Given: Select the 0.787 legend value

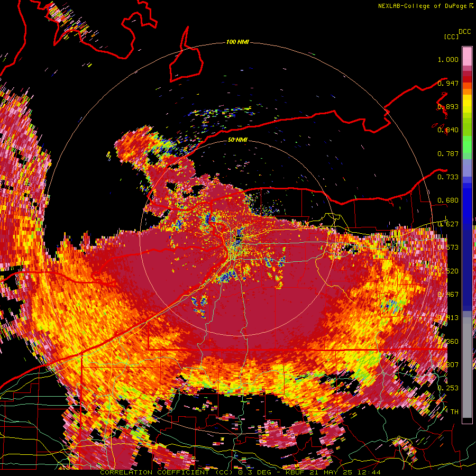Looking at the screenshot, I should click(x=448, y=153).
